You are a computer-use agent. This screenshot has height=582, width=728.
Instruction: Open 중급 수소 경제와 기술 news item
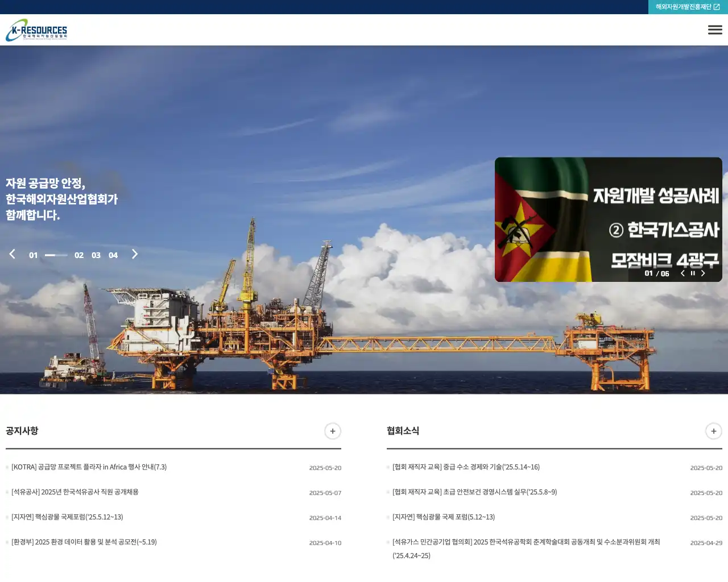tap(466, 467)
